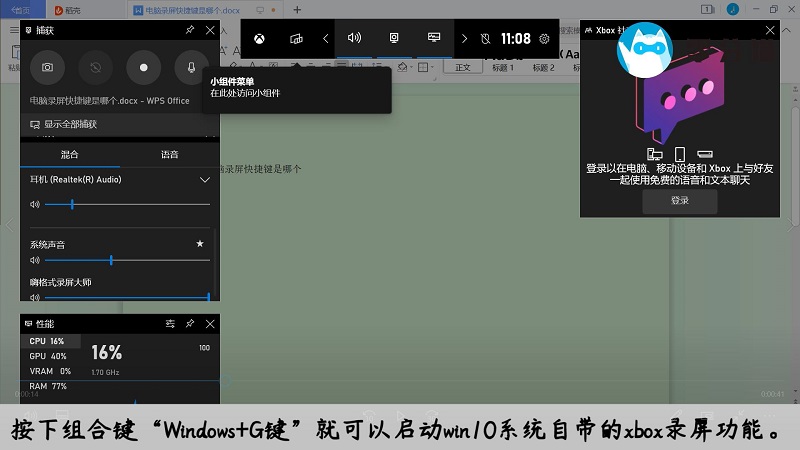Close the Capture widget
The height and width of the screenshot is (450, 800).
(210, 30)
